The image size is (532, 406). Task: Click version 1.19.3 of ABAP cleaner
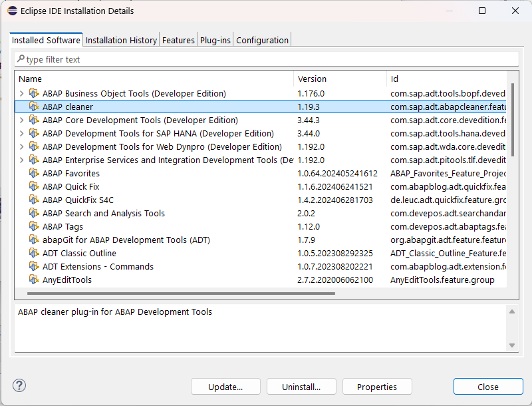click(309, 106)
